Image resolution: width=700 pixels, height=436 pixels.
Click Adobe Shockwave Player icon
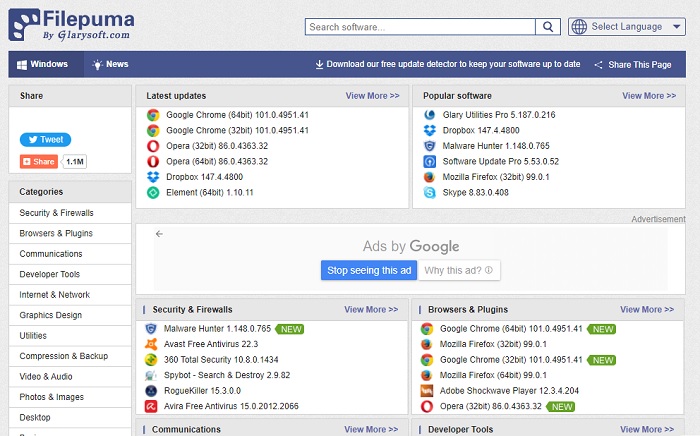tap(427, 391)
